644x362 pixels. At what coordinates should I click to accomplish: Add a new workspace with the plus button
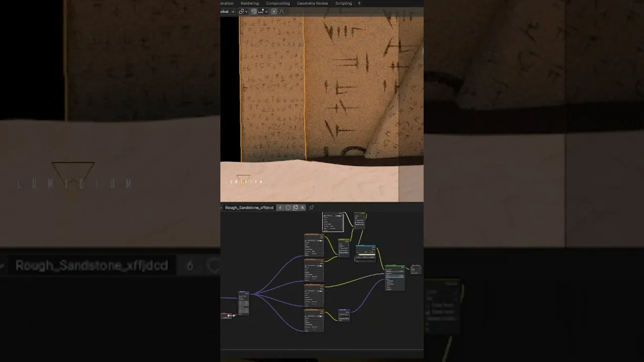359,4
